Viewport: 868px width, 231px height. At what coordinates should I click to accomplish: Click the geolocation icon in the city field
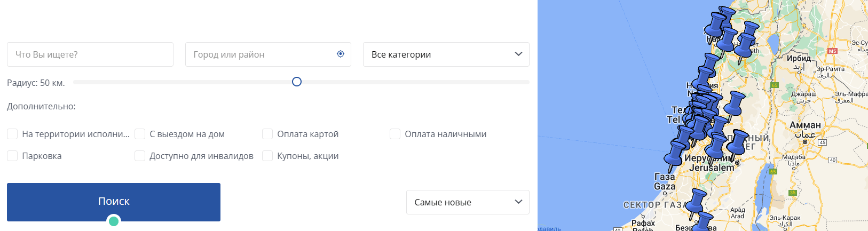coord(341,54)
